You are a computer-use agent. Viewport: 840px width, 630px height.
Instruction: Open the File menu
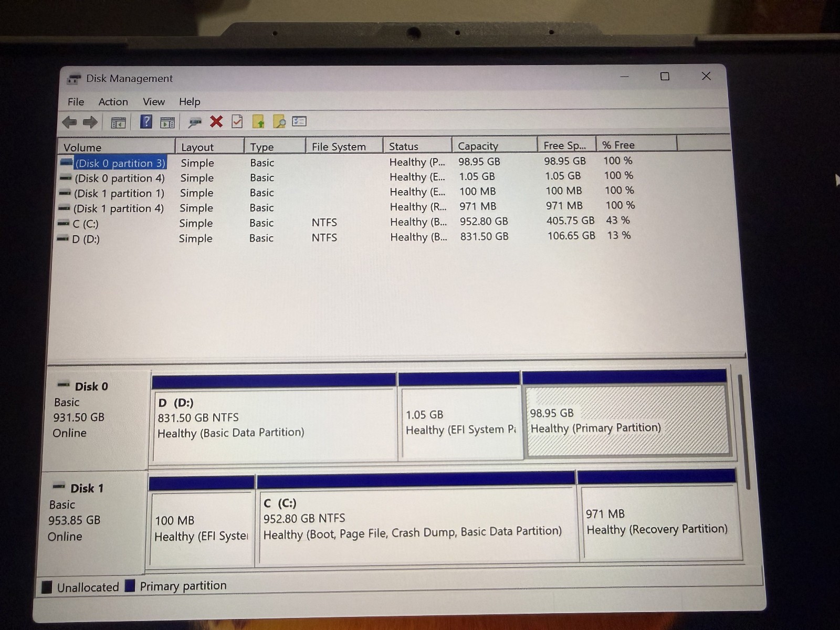[76, 102]
